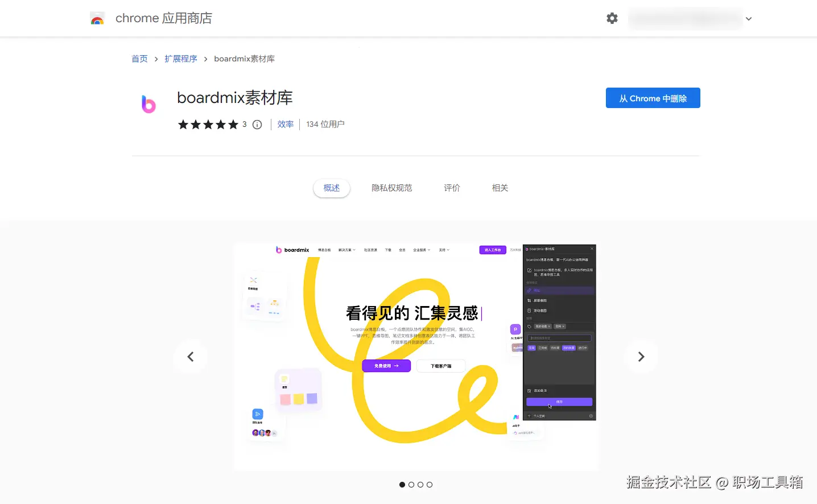The width and height of the screenshot is (817, 504).
Task: Open the Chrome Web Store settings gear
Action: [x=612, y=18]
